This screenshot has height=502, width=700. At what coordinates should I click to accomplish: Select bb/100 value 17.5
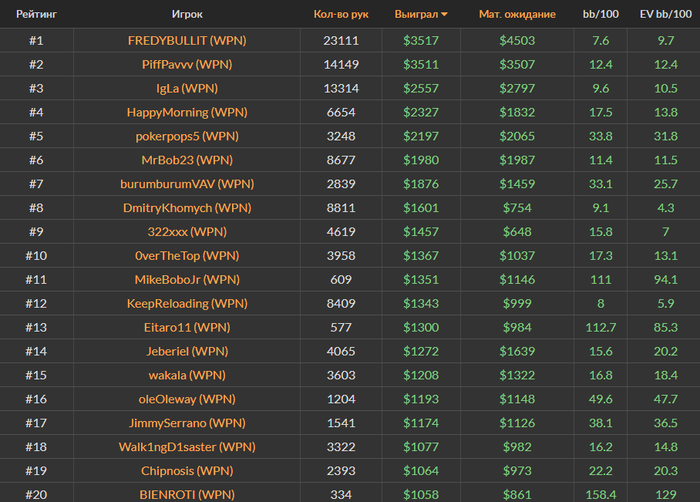tap(600, 113)
